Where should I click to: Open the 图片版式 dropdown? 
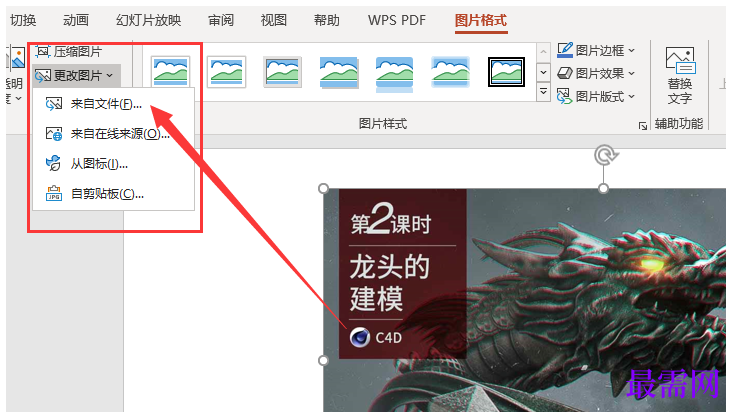(596, 96)
